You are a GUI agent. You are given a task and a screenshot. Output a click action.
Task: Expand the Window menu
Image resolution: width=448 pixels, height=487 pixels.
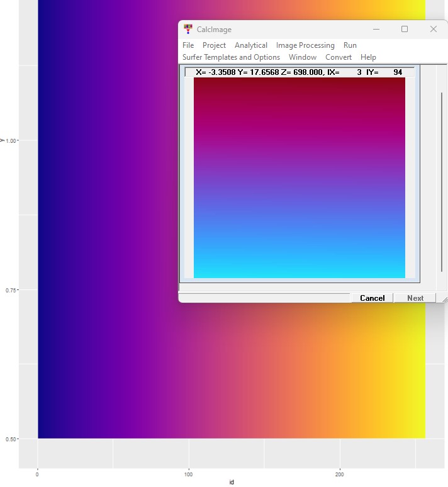[303, 57]
